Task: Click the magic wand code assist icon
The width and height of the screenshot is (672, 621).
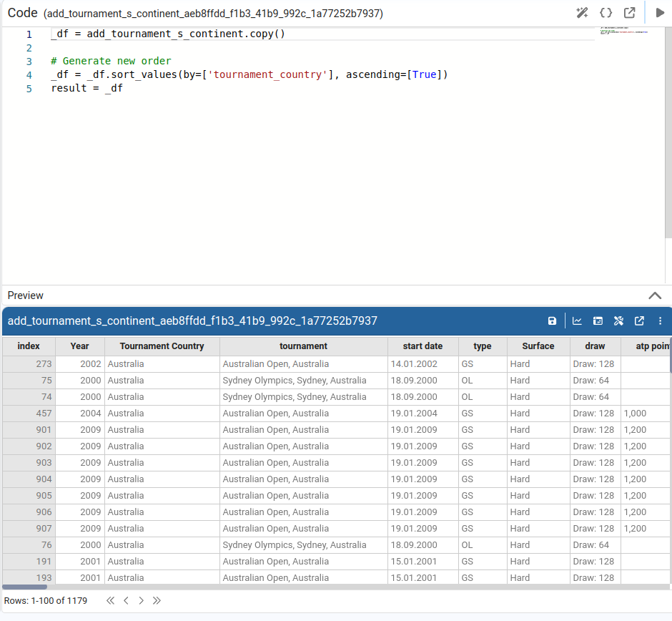Action: click(582, 13)
